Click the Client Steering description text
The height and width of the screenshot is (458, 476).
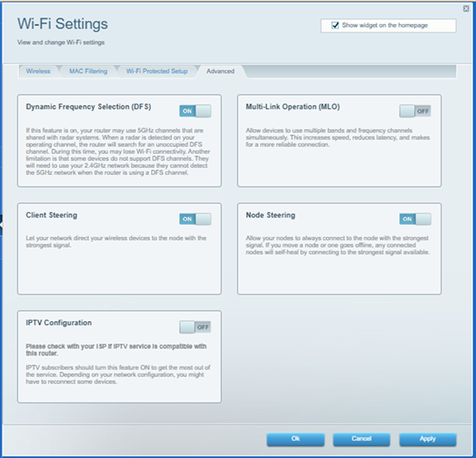coord(116,241)
